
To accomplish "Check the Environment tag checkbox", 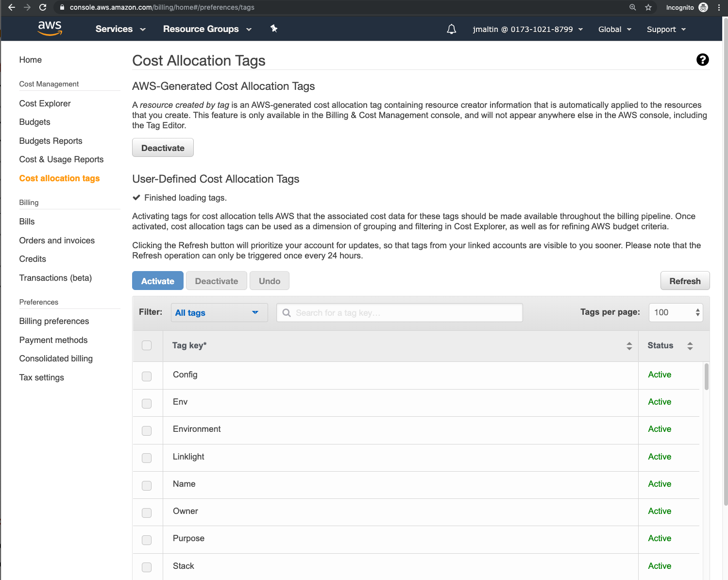I will coord(147,431).
